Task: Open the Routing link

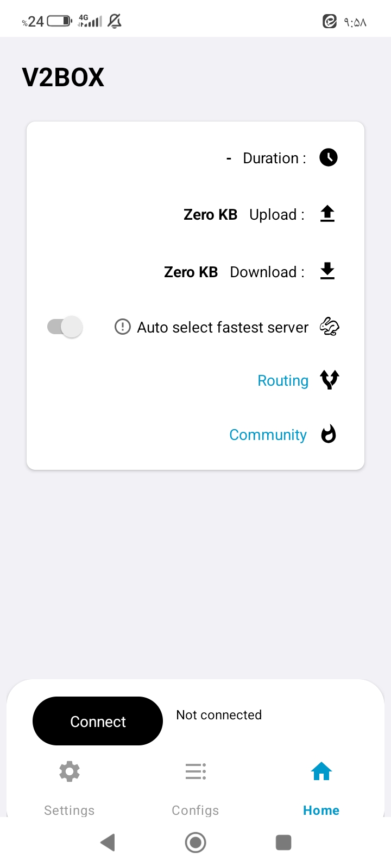Action: click(283, 381)
